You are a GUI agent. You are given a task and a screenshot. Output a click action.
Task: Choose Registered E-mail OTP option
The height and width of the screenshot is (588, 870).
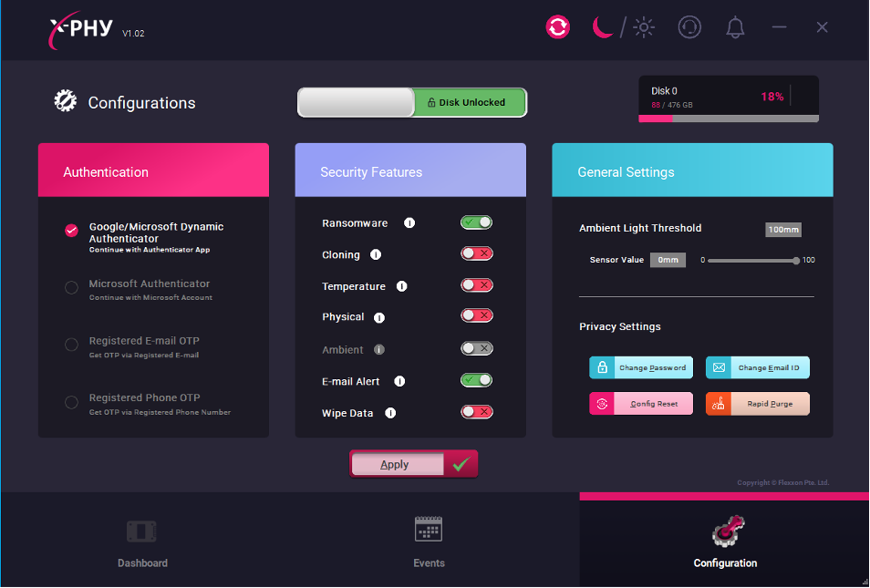(71, 345)
